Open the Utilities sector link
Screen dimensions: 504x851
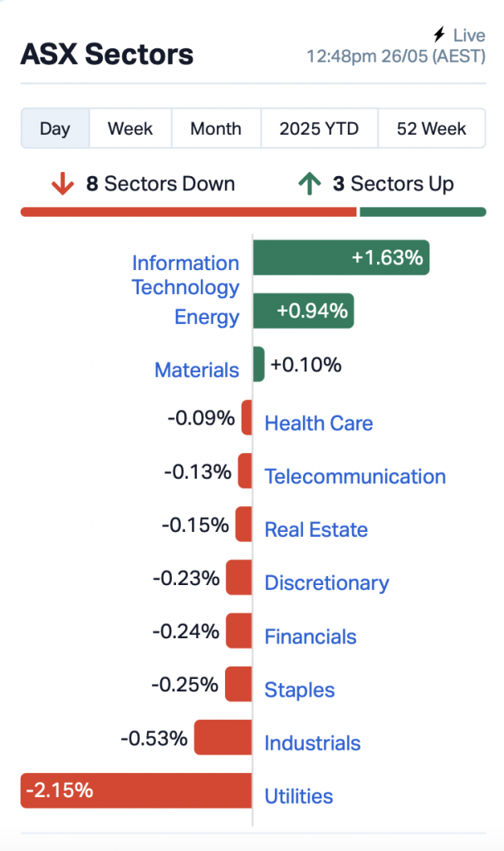pos(299,796)
